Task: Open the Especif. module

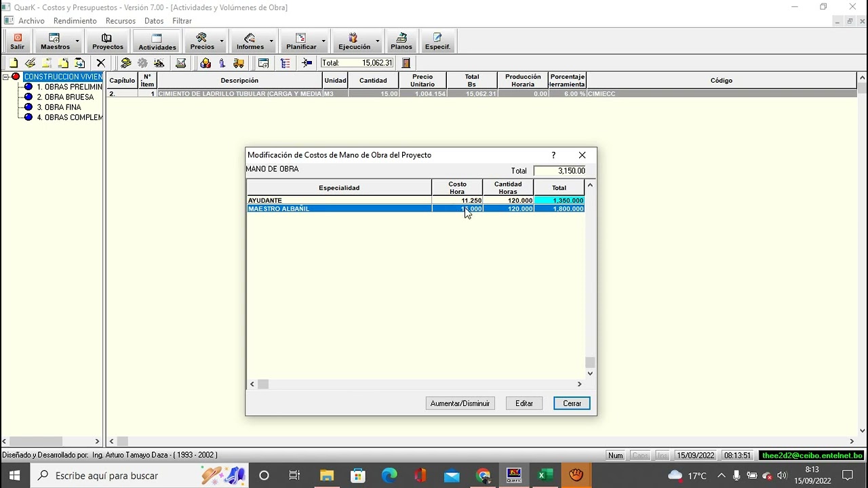Action: pyautogui.click(x=437, y=41)
